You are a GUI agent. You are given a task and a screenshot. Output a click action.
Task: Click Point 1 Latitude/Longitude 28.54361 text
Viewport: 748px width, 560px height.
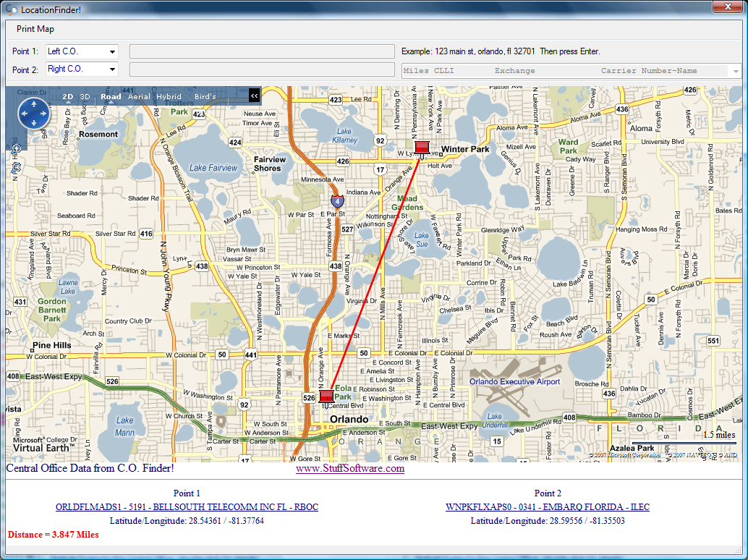(187, 521)
